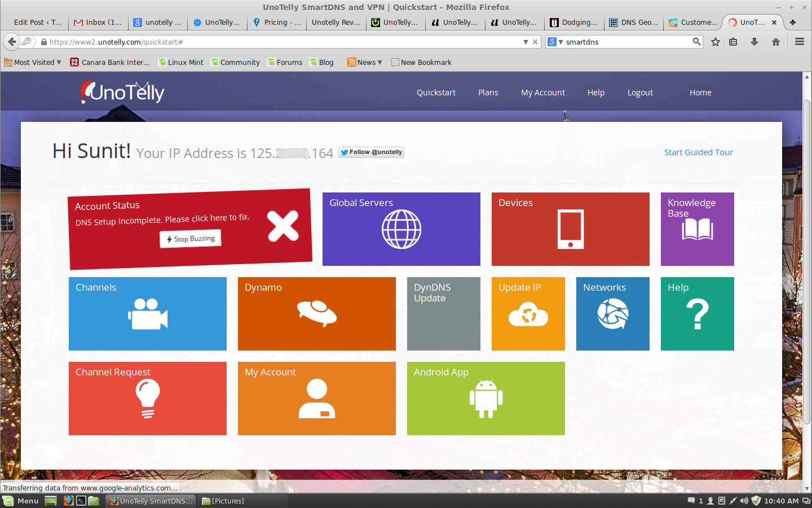812x508 pixels.
Task: Click the search magnifier icon
Action: pyautogui.click(x=697, y=42)
